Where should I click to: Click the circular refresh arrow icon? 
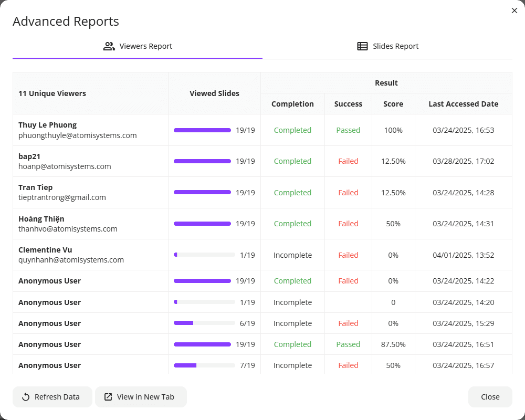26,397
